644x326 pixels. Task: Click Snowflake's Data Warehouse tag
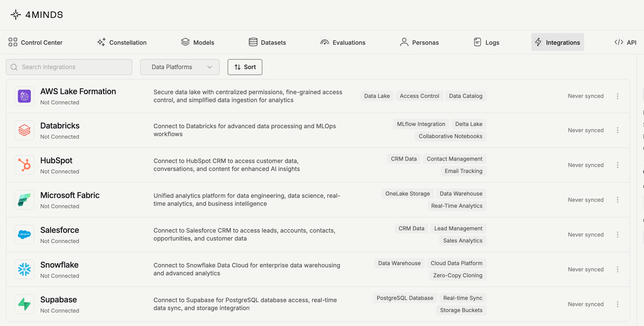pyautogui.click(x=399, y=263)
